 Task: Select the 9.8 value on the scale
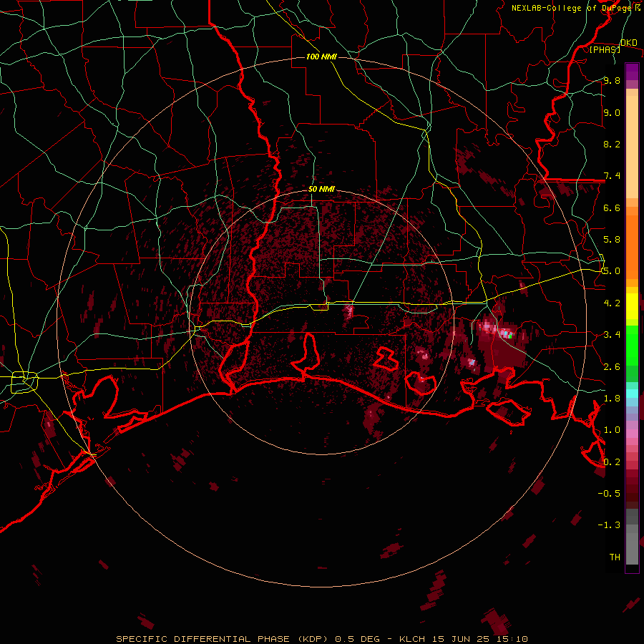point(612,80)
